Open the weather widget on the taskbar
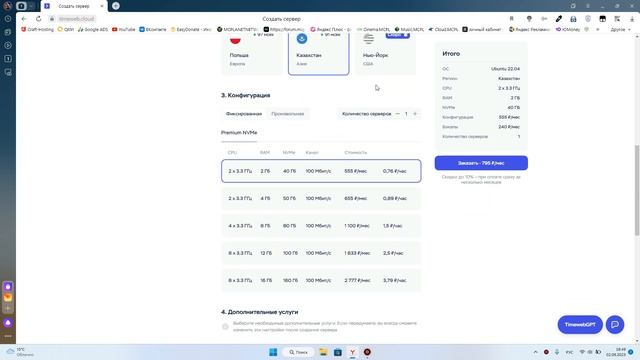This screenshot has height=360, width=640. [20, 352]
